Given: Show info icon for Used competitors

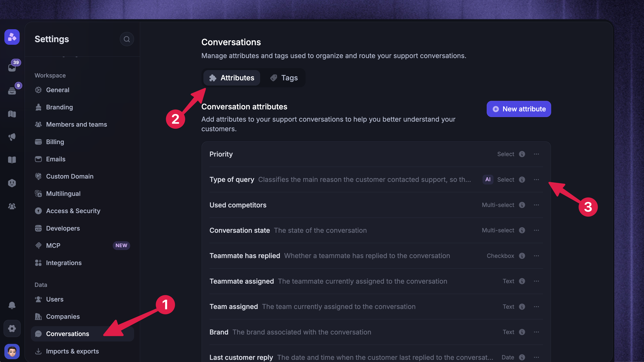Looking at the screenshot, I should [x=522, y=205].
